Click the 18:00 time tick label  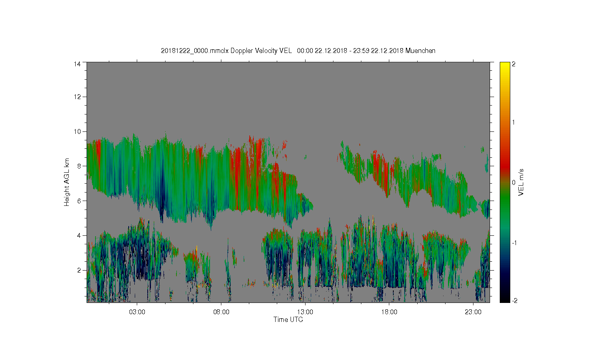[389, 312]
